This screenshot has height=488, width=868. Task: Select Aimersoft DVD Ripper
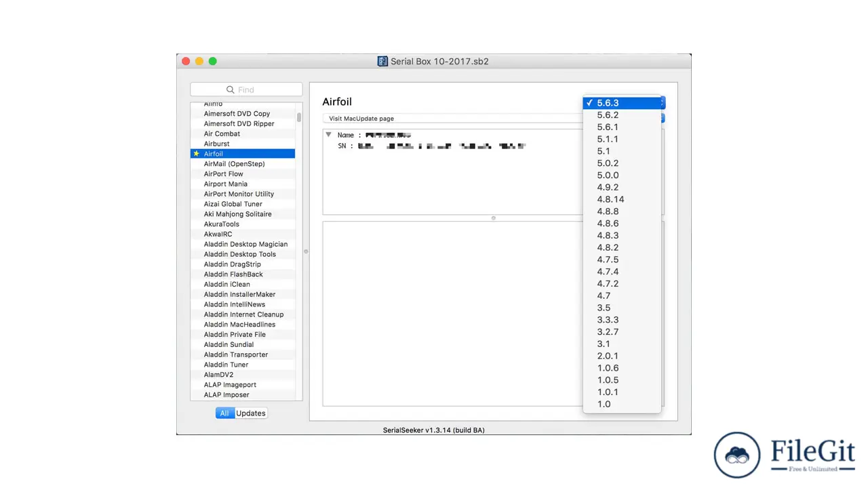point(243,123)
